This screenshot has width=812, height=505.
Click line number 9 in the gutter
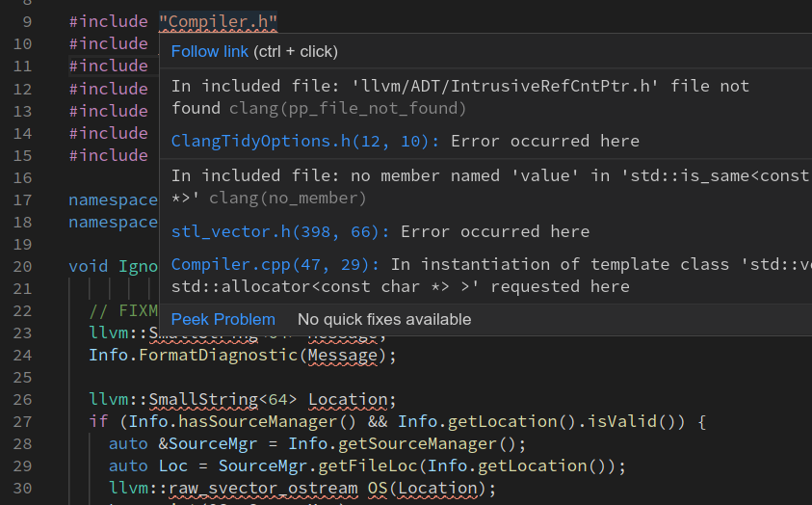25,21
